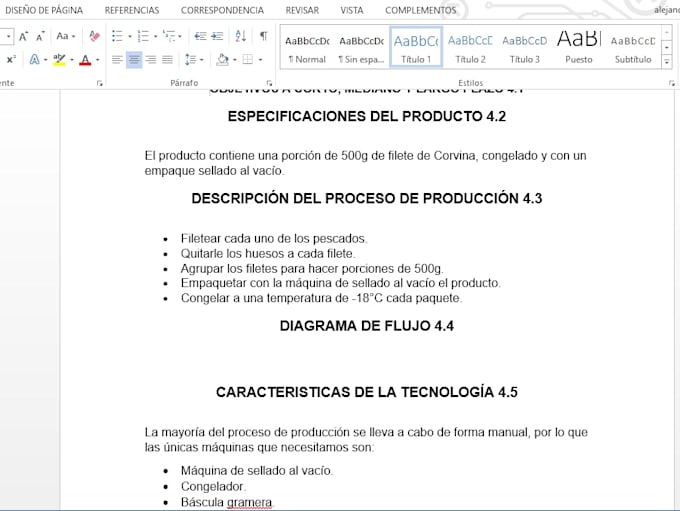Click bullet 'Filetear cada uno de los pescados'

point(274,239)
